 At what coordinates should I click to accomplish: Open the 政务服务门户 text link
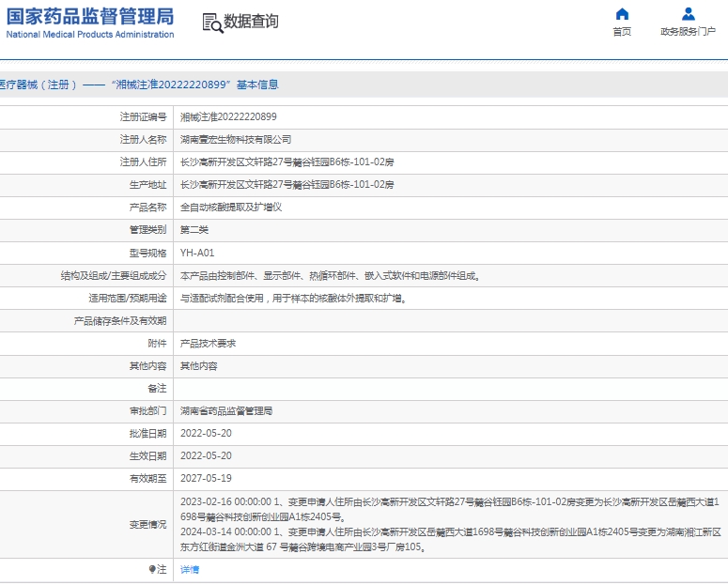[688, 32]
